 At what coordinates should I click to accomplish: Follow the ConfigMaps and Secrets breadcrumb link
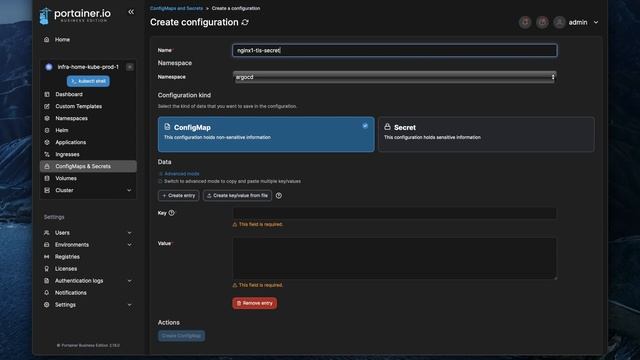coord(176,8)
